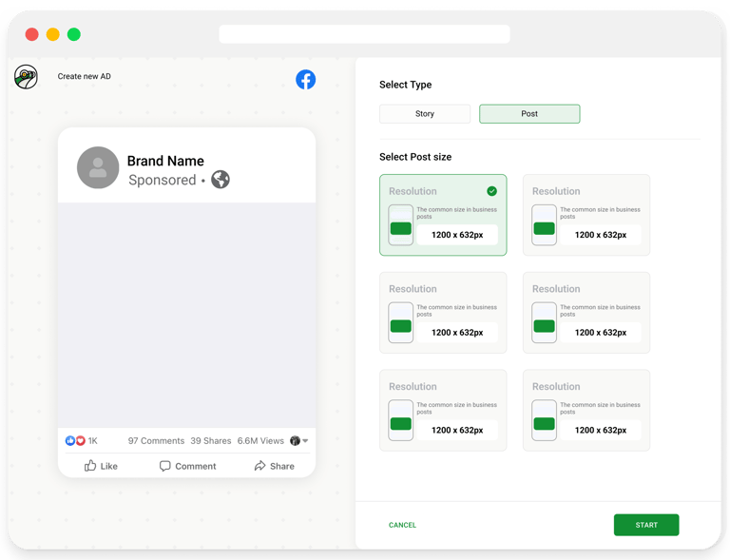Select the middle-left Resolution card
This screenshot has height=560, width=730.
pos(443,313)
